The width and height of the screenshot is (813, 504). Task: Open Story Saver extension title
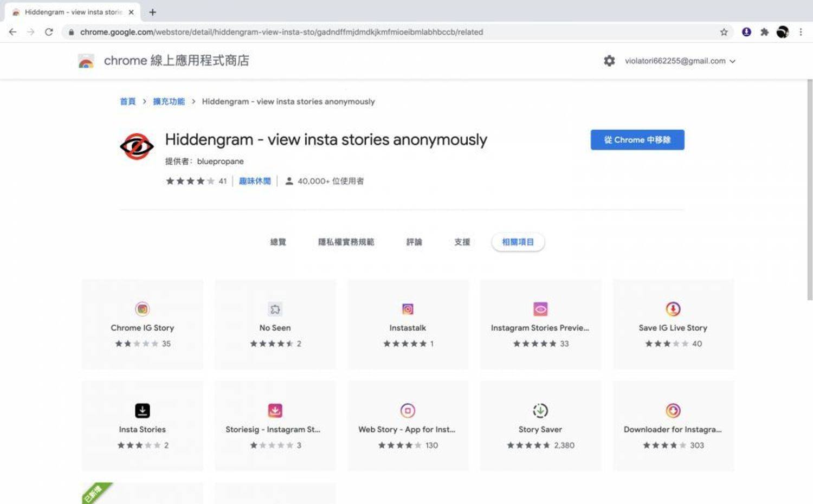(540, 429)
